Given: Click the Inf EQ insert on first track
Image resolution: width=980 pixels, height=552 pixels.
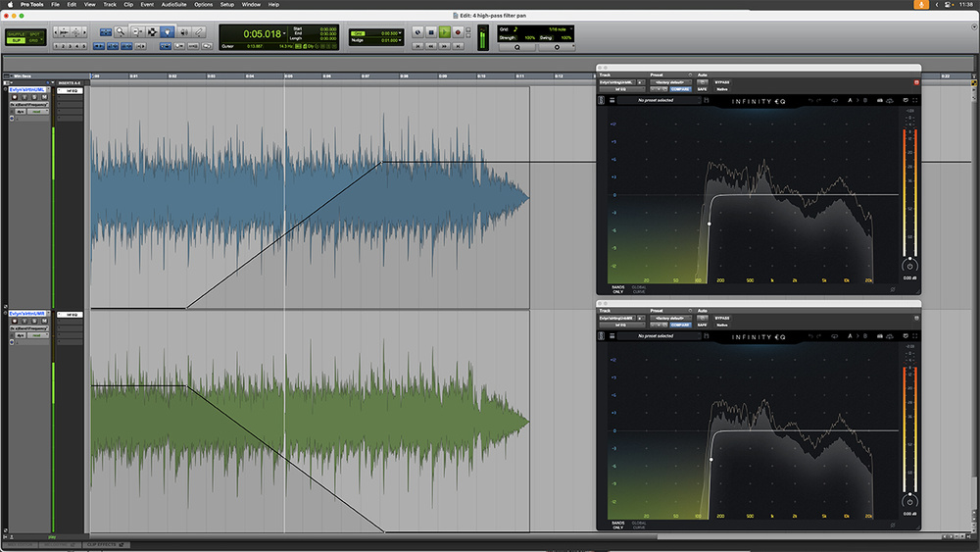Looking at the screenshot, I should tap(71, 90).
